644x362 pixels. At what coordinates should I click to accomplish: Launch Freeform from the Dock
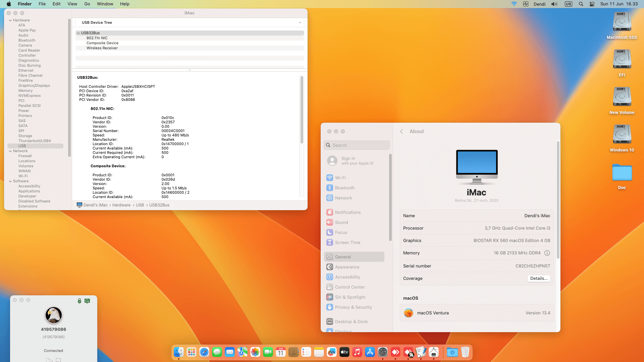[332, 352]
